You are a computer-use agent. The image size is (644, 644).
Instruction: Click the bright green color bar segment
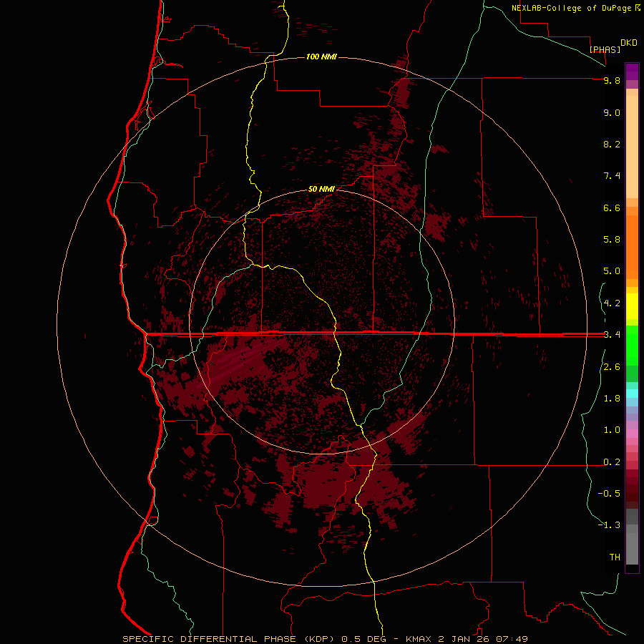click(x=632, y=345)
